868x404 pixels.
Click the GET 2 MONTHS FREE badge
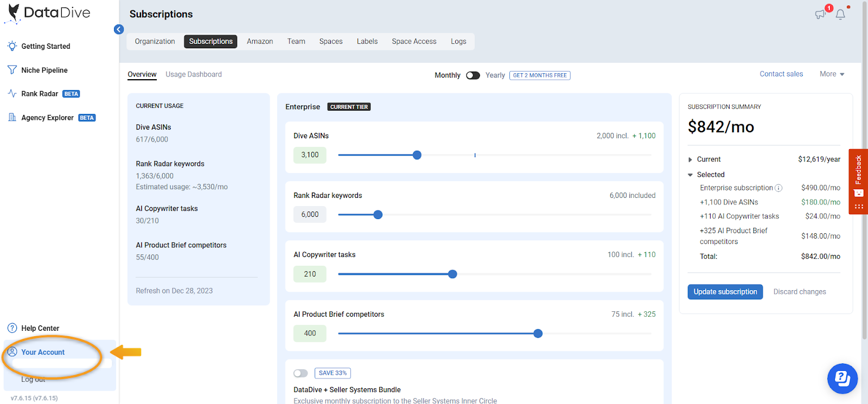pyautogui.click(x=540, y=75)
